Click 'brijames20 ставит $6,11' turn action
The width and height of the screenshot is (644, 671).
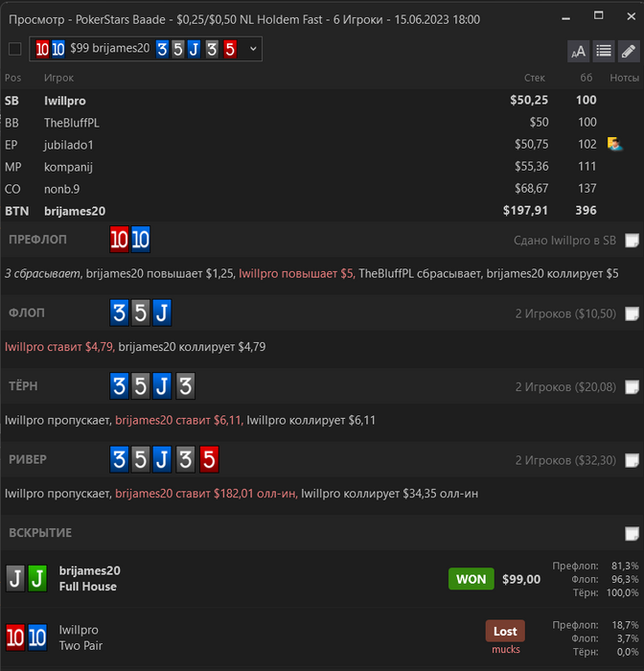[179, 420]
